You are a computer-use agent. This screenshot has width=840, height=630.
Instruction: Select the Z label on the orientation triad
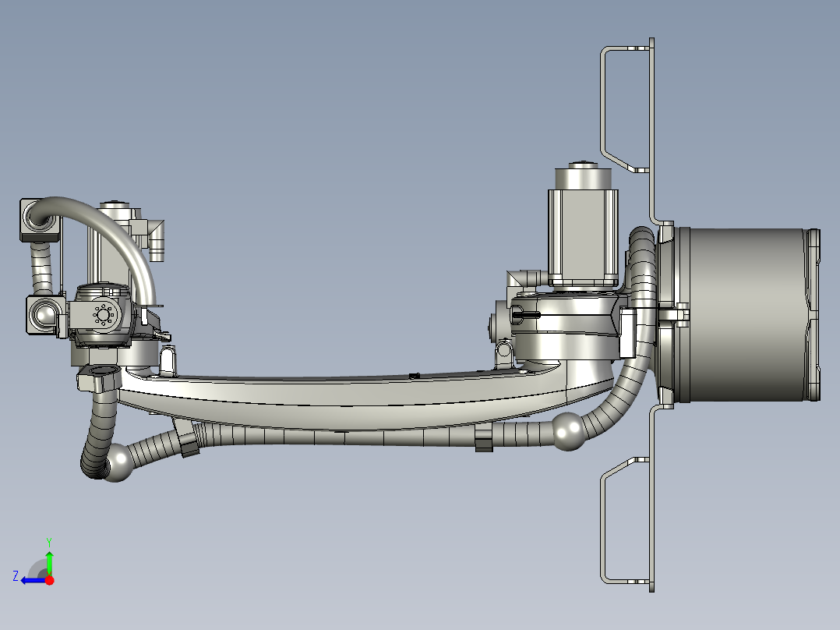[16, 576]
